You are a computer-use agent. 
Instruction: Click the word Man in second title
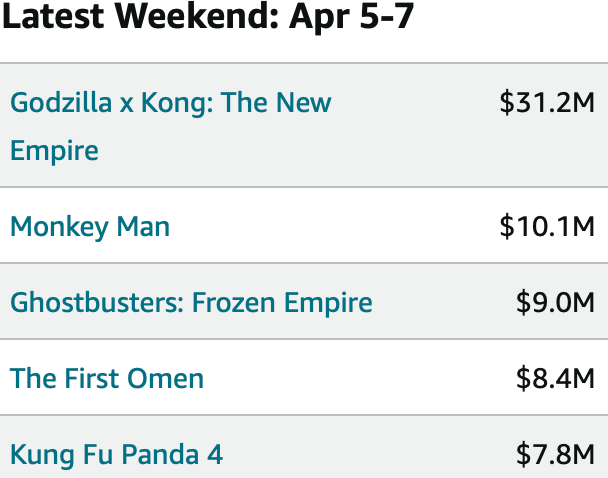(x=143, y=226)
